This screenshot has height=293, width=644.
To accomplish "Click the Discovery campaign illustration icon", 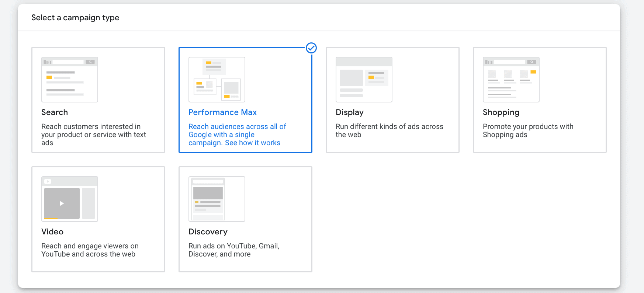I will coord(217,199).
